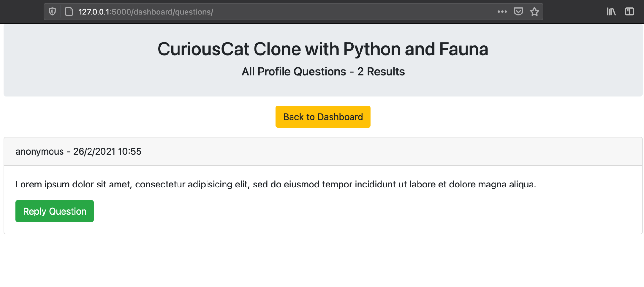Screen dimensions: 644x287
Task: Click the CuriousCat Clone page heading
Action: click(323, 49)
